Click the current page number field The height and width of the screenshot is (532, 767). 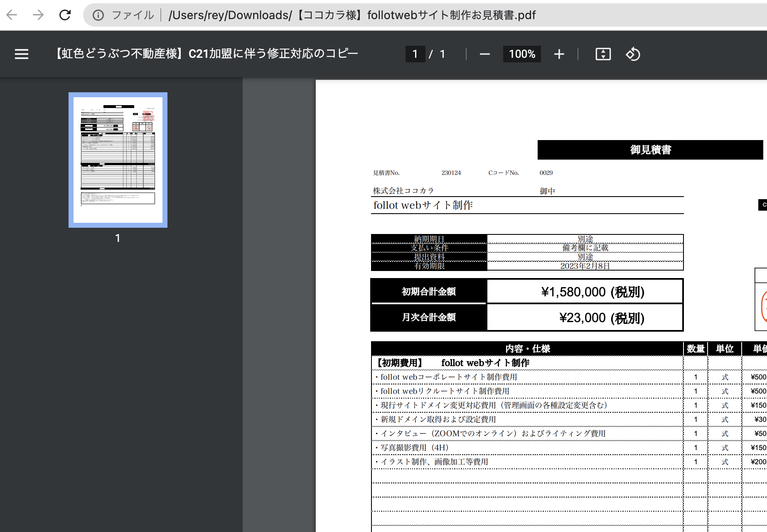(x=415, y=54)
